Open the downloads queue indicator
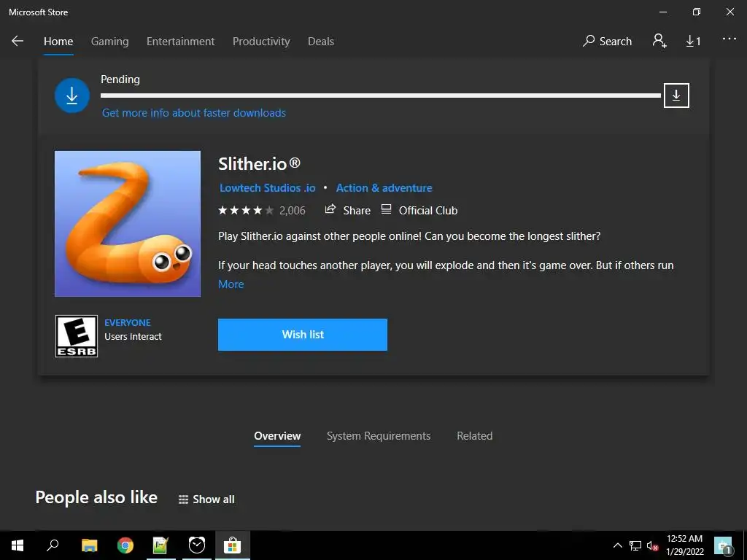Screen dimensions: 747x560 pos(693,42)
